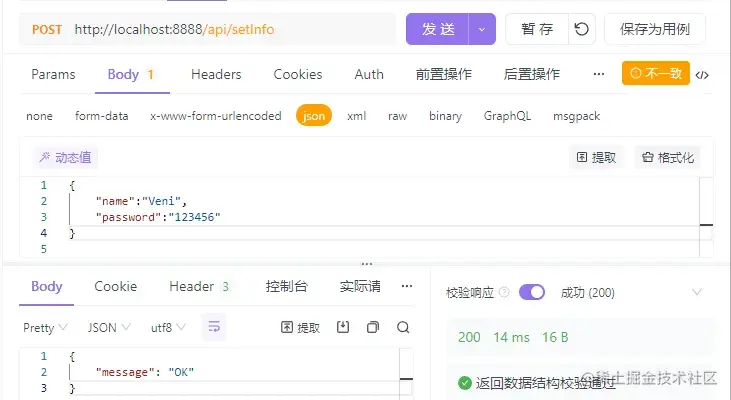Screen dimensions: 731x400
Task: Open the JSON format dropdown in the response
Action: pos(109,328)
